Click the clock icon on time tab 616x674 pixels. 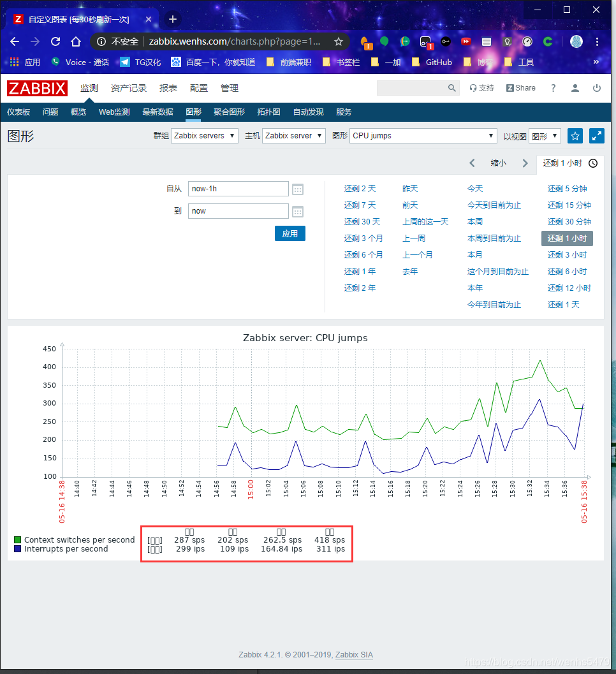pyautogui.click(x=593, y=163)
